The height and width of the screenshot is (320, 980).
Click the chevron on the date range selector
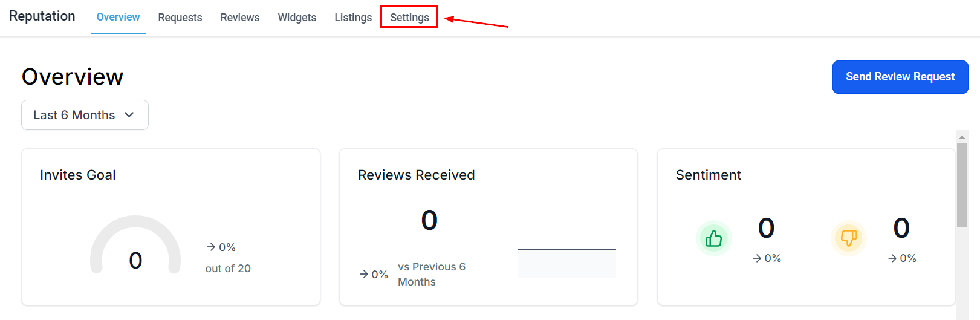(x=129, y=115)
